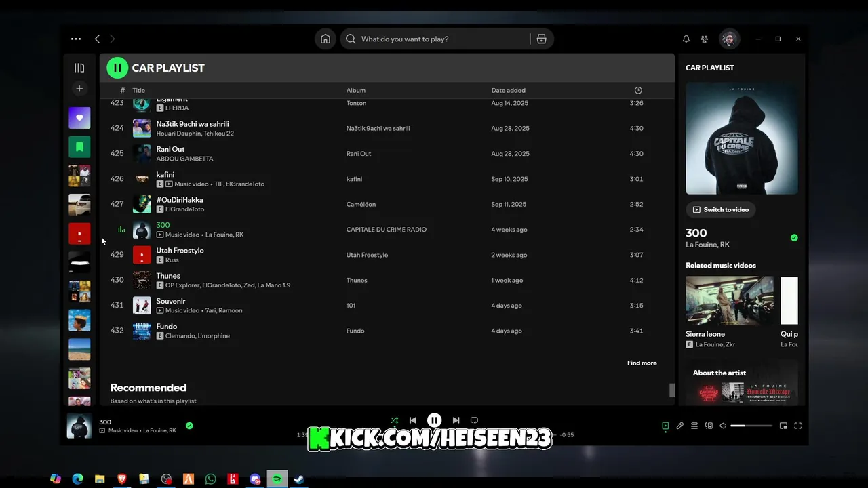This screenshot has width=868, height=488.
Task: Toggle Now Playing view icon
Action: [x=665, y=426]
